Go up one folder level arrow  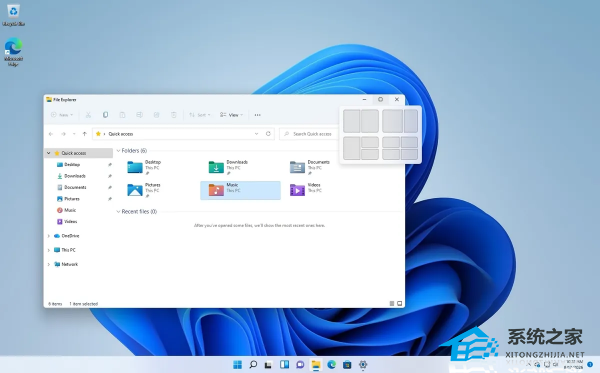point(85,134)
